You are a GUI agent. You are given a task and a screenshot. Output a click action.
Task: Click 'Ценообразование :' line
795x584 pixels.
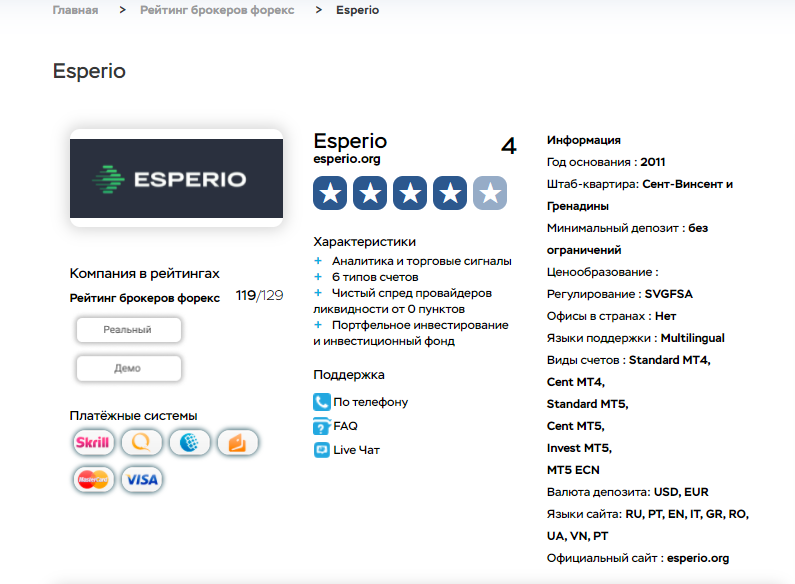click(602, 272)
